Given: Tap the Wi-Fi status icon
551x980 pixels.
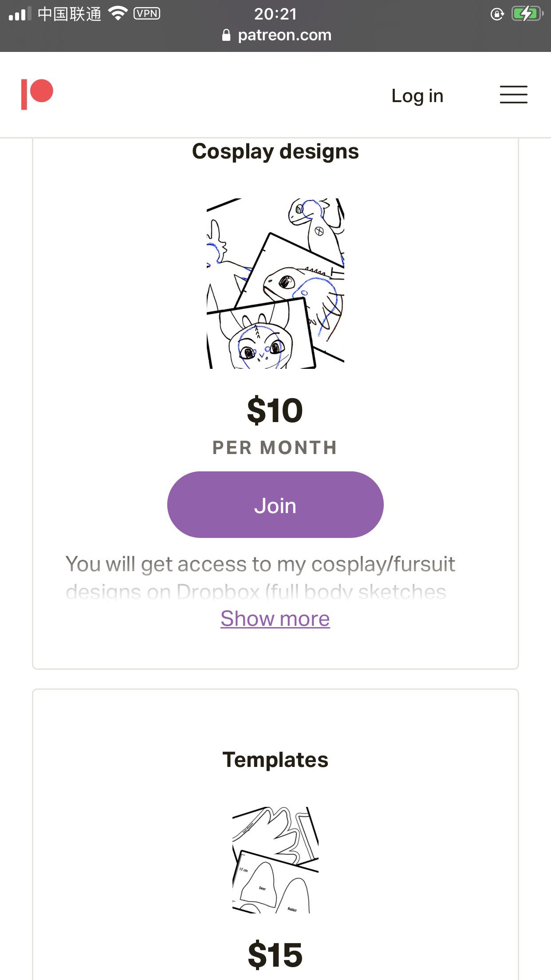Looking at the screenshot, I should pos(118,13).
